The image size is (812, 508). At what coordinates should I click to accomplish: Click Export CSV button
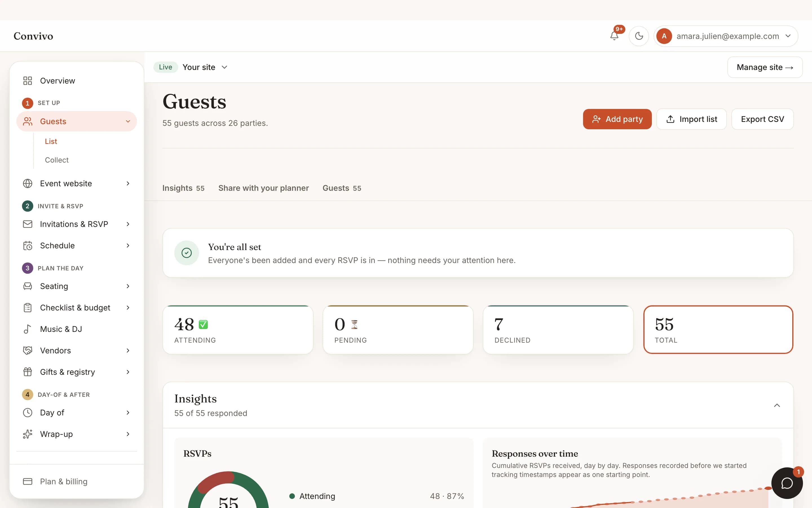coord(762,119)
